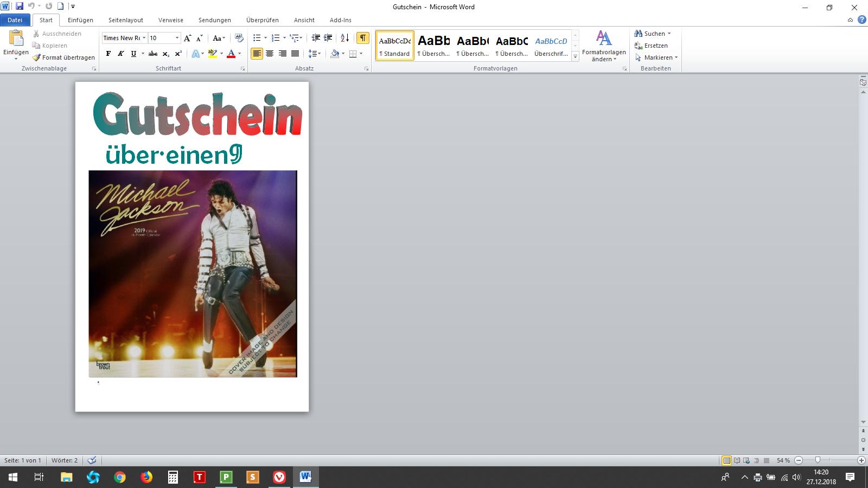Click Kopieren command
The image size is (868, 488).
pos(50,46)
